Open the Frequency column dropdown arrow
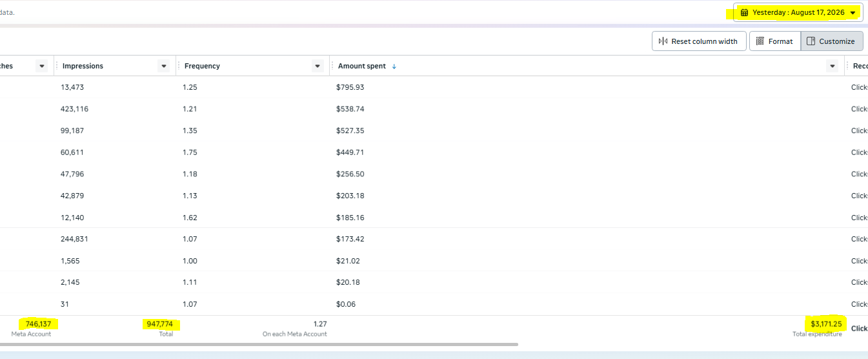868x359 pixels. (318, 66)
